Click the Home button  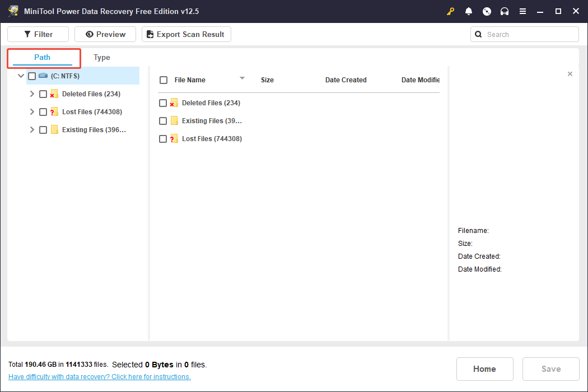pyautogui.click(x=484, y=369)
